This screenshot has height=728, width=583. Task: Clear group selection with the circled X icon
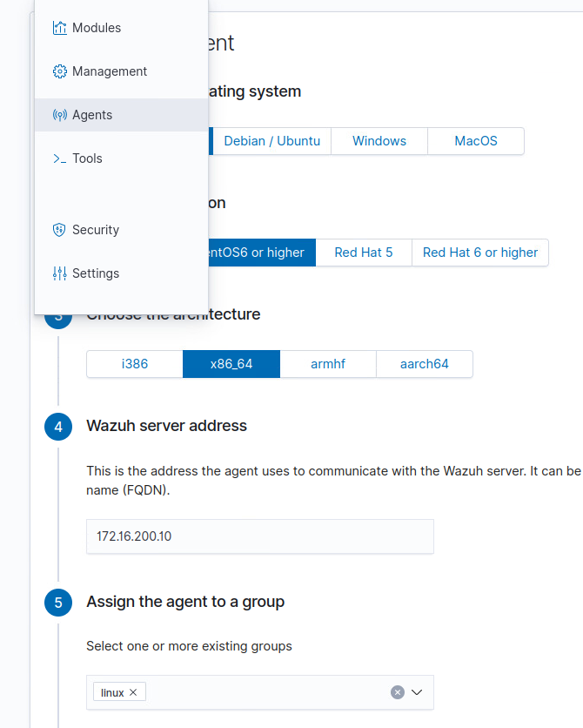398,692
